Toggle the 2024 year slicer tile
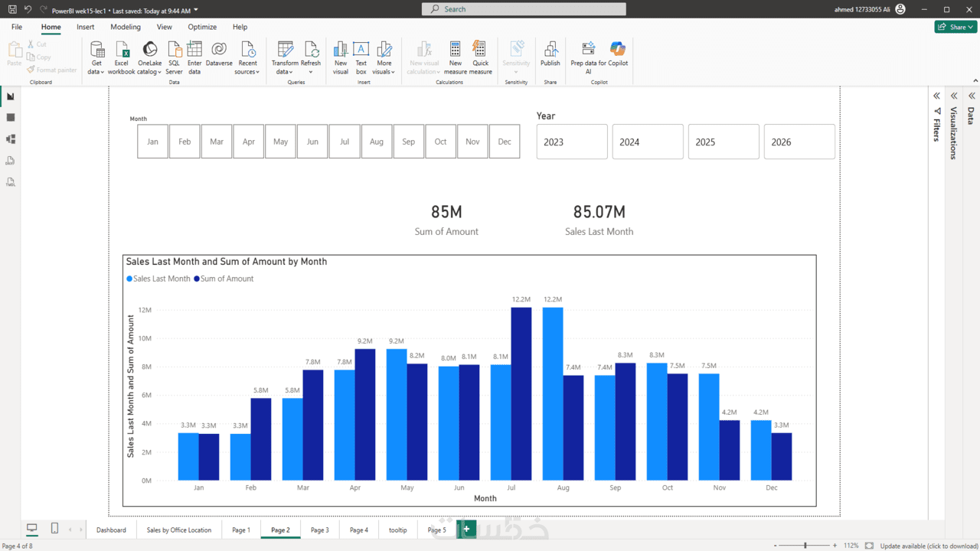Screen dimensions: 980x551 647,142
